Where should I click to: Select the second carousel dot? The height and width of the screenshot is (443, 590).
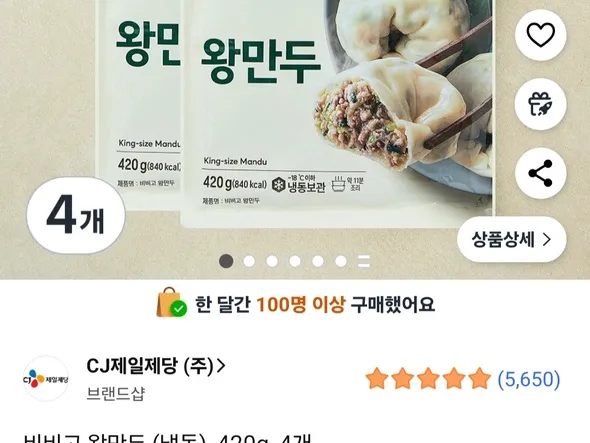tap(249, 261)
